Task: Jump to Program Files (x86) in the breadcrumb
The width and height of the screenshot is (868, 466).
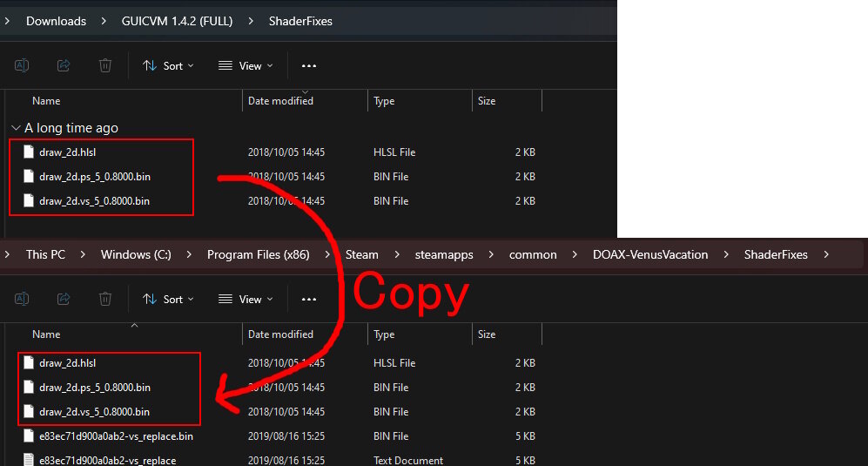Action: 258,255
